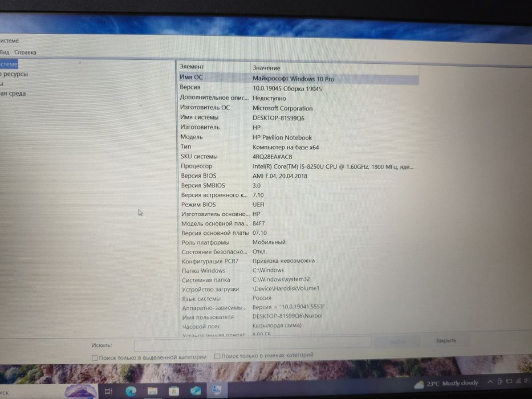
Task: Open the Вид menu
Action: (x=5, y=52)
